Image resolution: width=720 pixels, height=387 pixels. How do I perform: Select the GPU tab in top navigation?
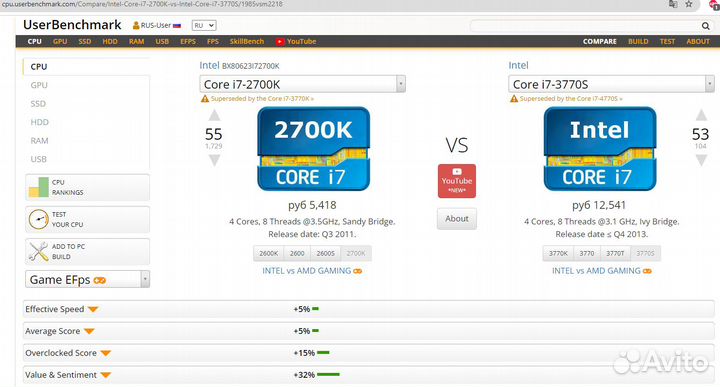(x=60, y=41)
